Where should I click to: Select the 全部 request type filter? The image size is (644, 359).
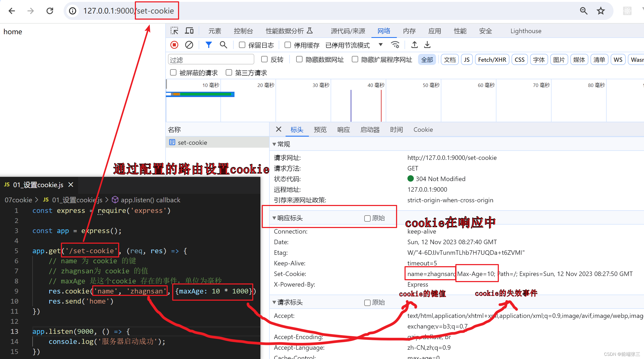click(427, 60)
